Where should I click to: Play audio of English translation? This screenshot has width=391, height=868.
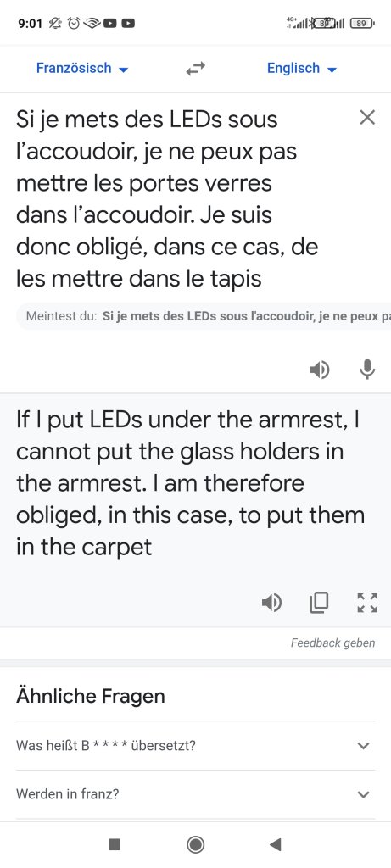point(271,603)
